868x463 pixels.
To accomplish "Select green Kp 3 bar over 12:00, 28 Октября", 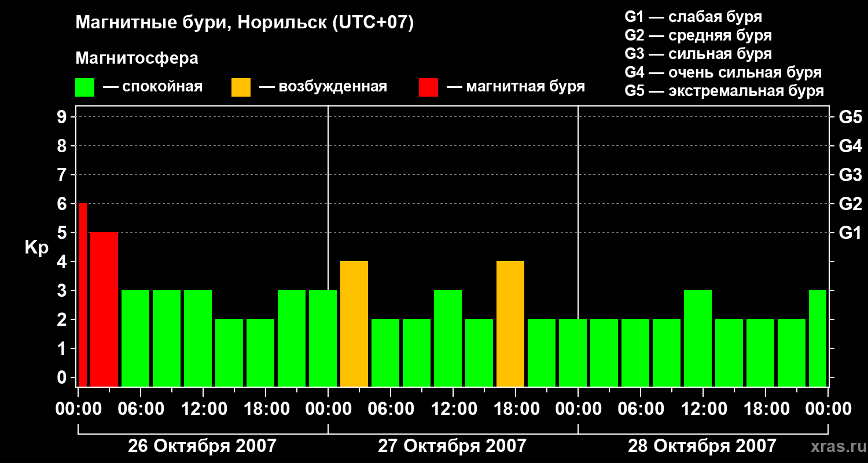I will [x=698, y=338].
